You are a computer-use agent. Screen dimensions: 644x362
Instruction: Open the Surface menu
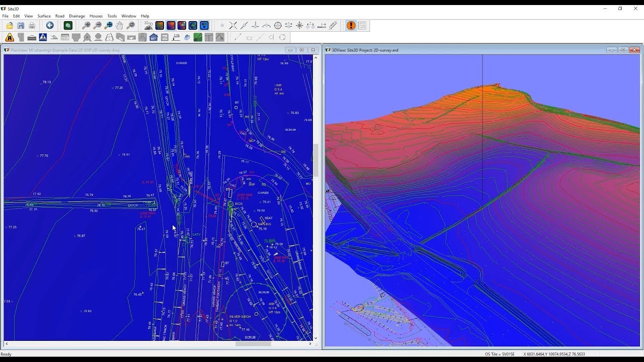(x=44, y=16)
